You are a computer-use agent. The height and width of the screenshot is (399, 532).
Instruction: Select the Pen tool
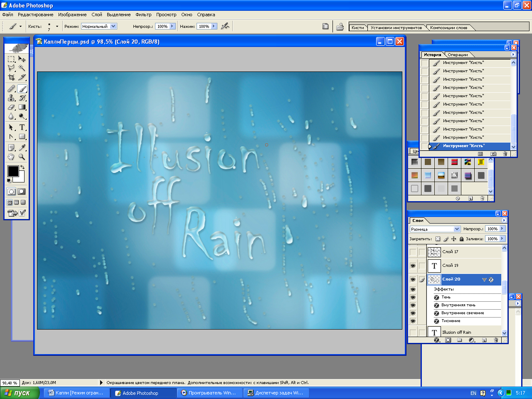click(x=11, y=136)
